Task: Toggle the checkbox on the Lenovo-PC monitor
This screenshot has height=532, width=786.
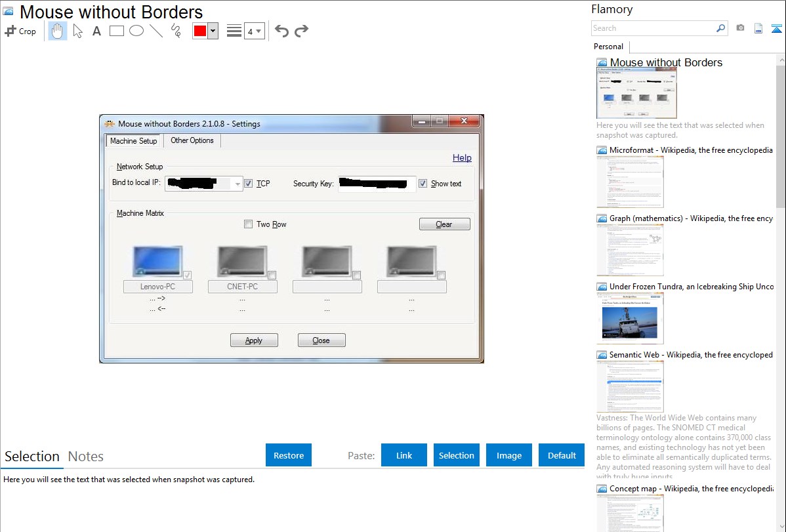Action: point(187,275)
